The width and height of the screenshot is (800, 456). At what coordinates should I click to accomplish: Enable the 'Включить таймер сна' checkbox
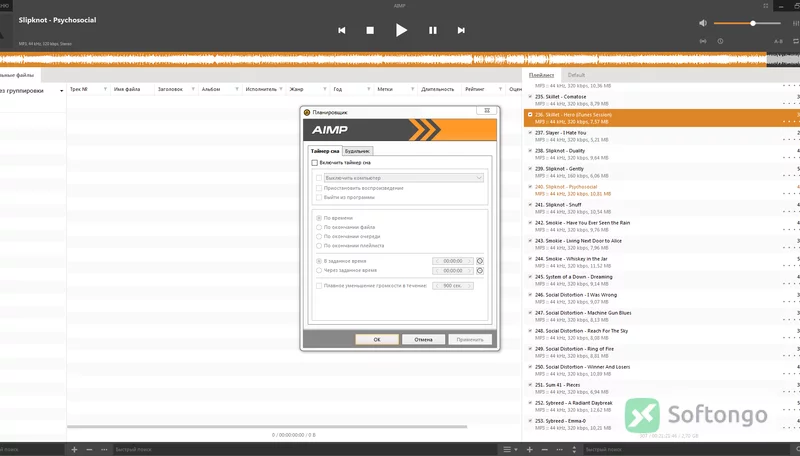point(314,163)
